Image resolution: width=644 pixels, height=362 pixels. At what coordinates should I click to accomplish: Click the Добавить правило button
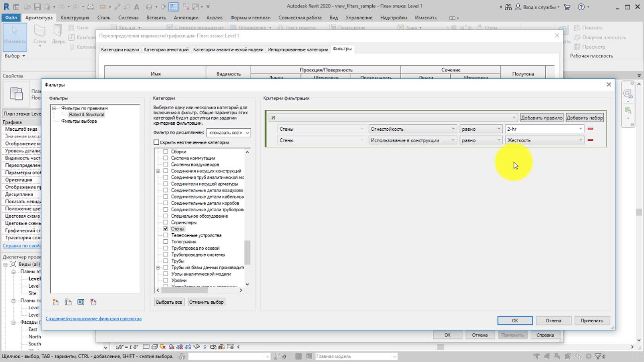coord(541,118)
